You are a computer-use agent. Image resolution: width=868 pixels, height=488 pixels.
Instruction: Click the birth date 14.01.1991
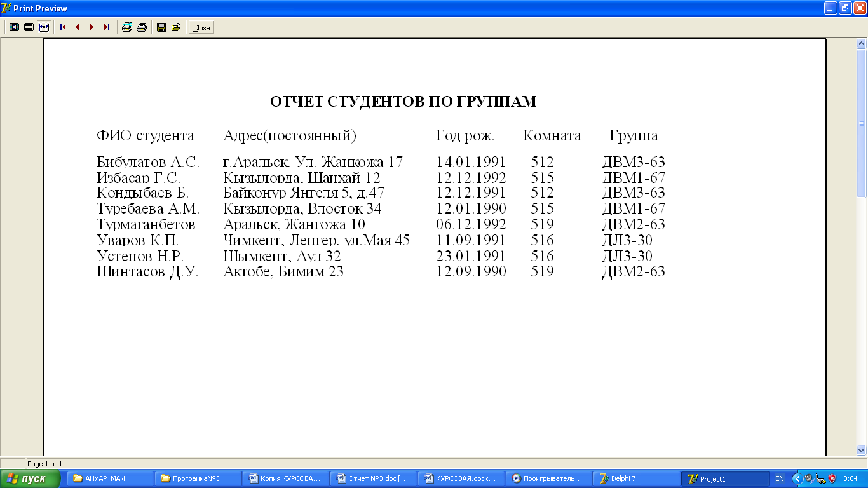click(x=471, y=162)
